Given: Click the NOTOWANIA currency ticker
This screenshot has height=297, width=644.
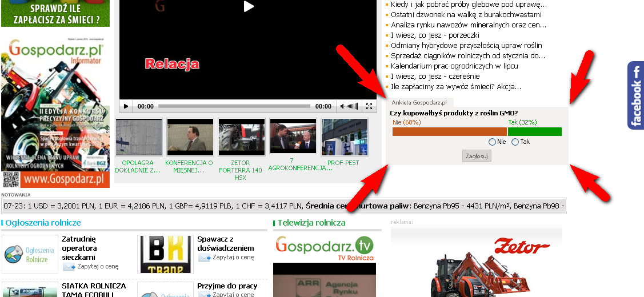Looking at the screenshot, I should (x=284, y=206).
